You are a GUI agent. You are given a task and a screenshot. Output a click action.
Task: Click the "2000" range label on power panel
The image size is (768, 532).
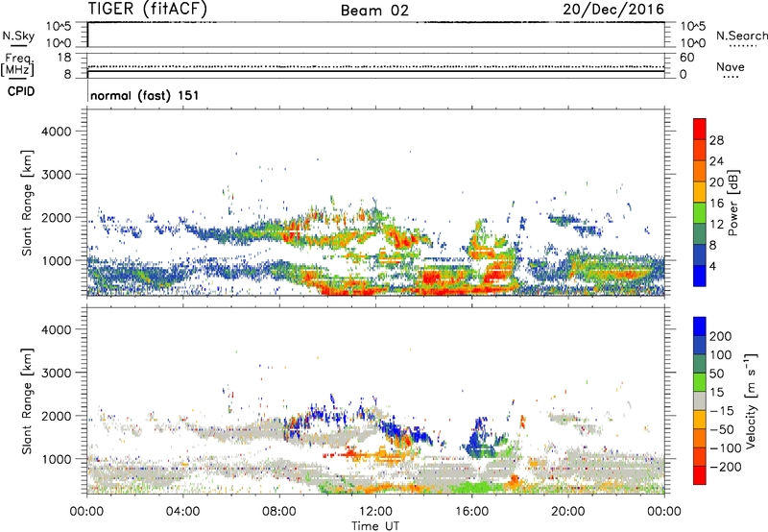57,217
